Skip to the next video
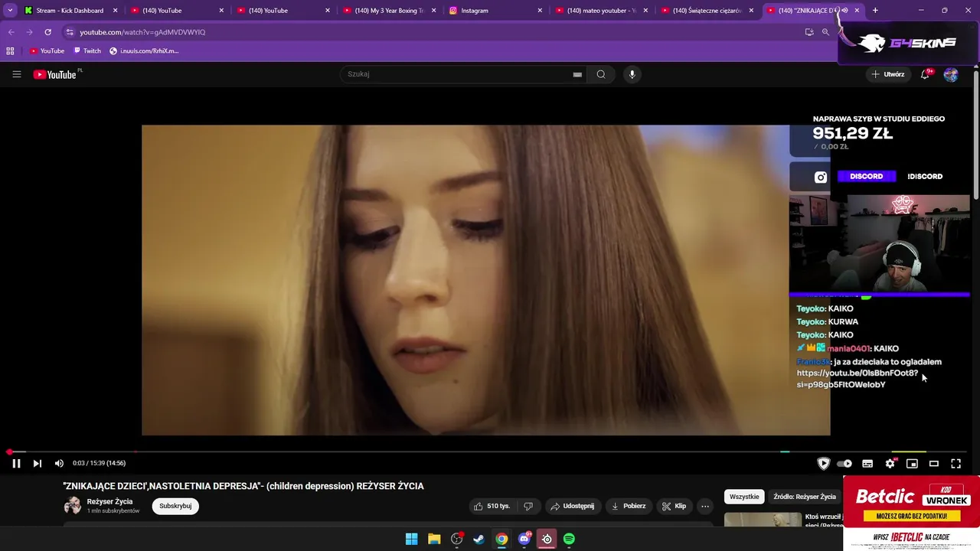Viewport: 980px width, 551px height. [37, 463]
